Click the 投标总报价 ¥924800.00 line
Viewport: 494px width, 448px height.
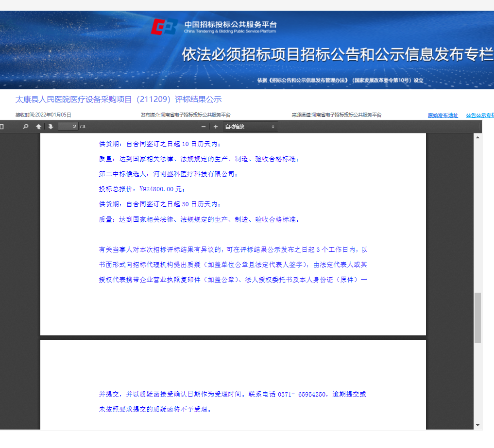click(142, 189)
